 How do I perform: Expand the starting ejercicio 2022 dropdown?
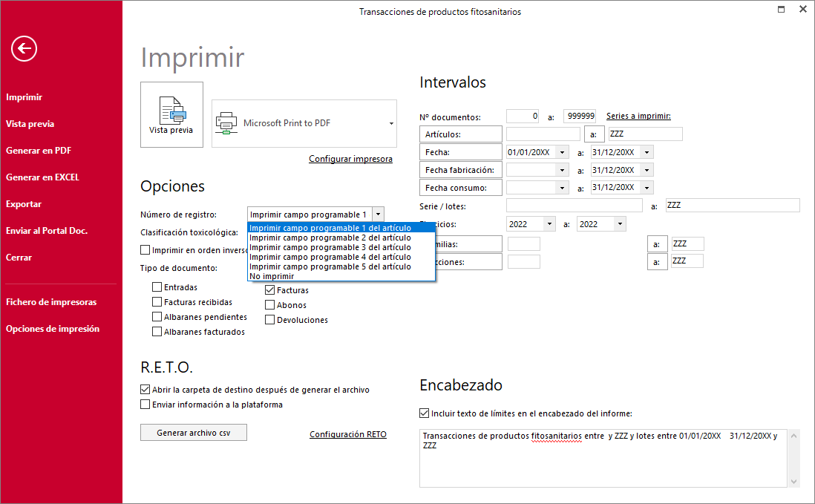[x=549, y=224]
